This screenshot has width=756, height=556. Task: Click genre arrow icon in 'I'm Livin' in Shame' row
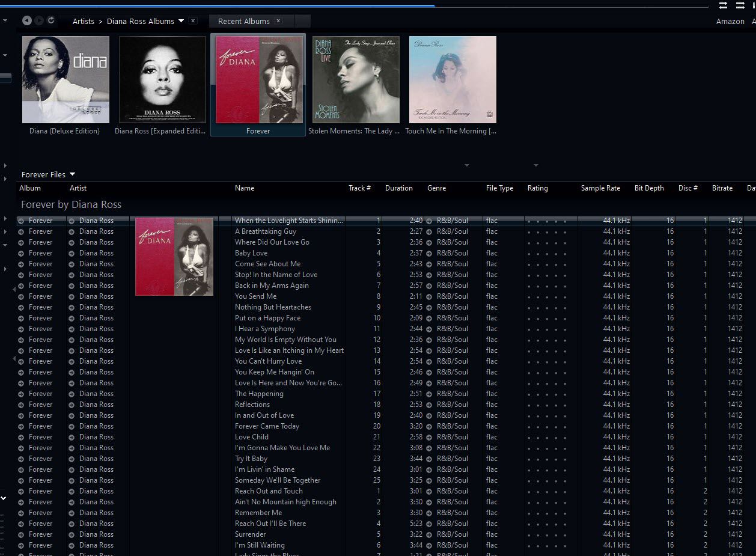coord(429,469)
